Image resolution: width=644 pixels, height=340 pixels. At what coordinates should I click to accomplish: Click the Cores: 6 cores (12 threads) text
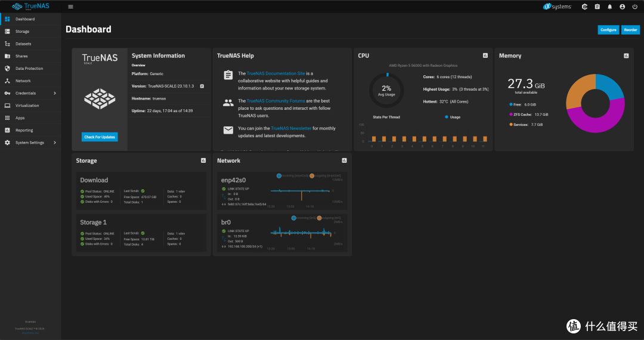tap(447, 77)
